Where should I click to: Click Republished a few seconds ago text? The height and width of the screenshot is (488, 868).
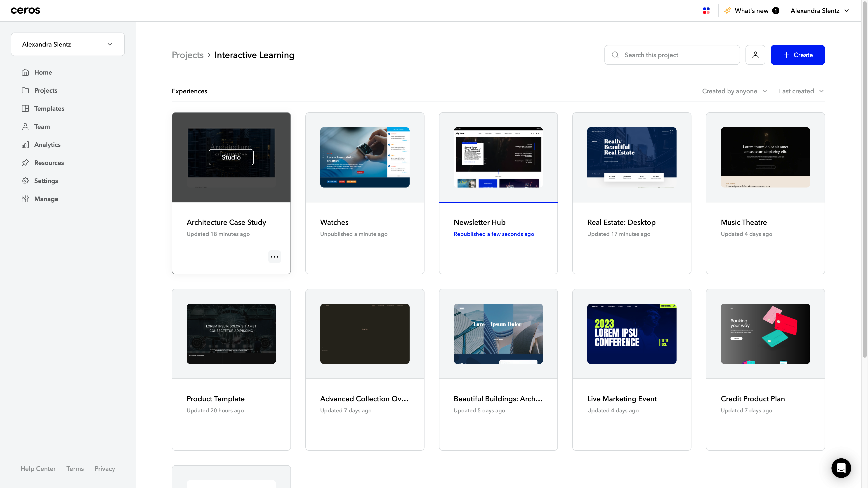coord(494,234)
